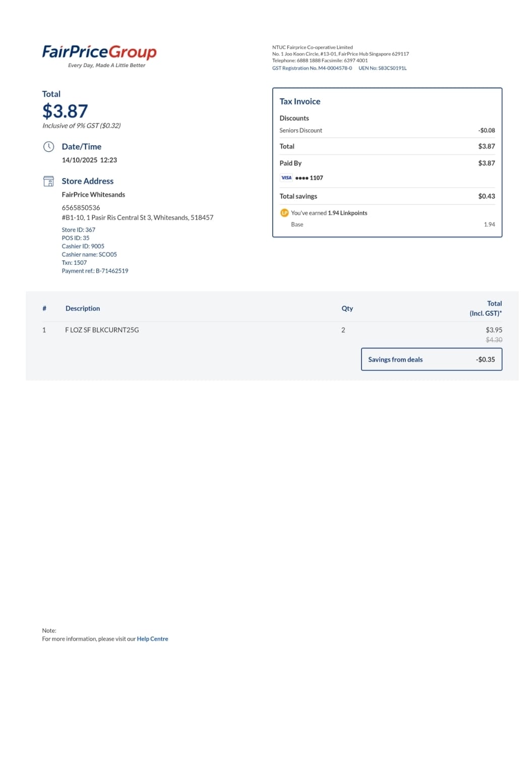Click the UEN No. text

point(382,68)
